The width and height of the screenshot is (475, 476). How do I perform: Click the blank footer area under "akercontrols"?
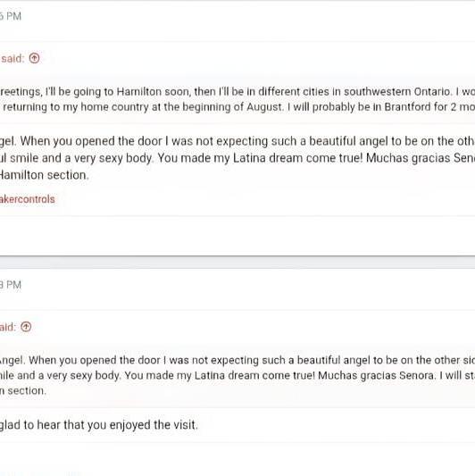[237, 236]
